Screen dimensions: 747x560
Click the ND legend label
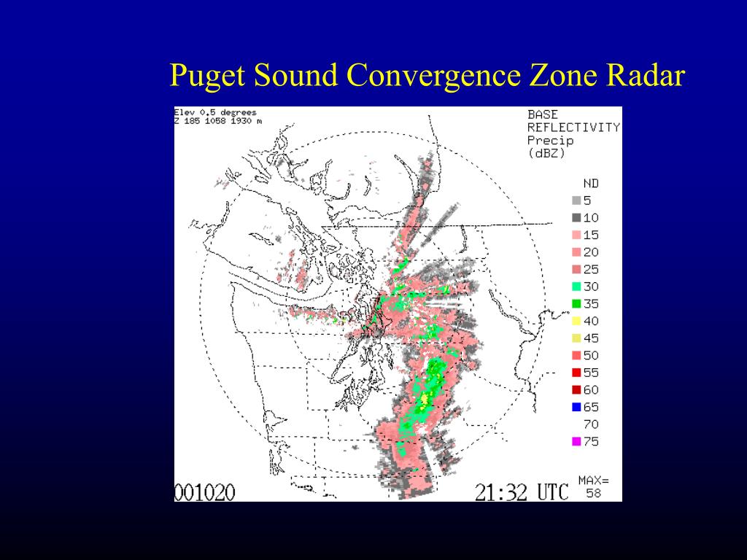pyautogui.click(x=591, y=183)
